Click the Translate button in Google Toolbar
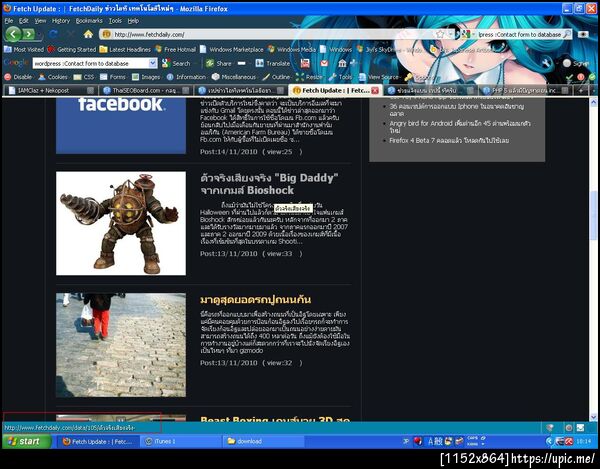 [272, 64]
